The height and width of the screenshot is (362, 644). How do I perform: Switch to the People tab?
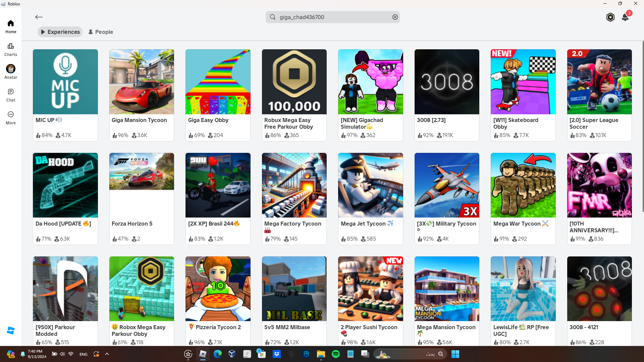click(x=101, y=32)
